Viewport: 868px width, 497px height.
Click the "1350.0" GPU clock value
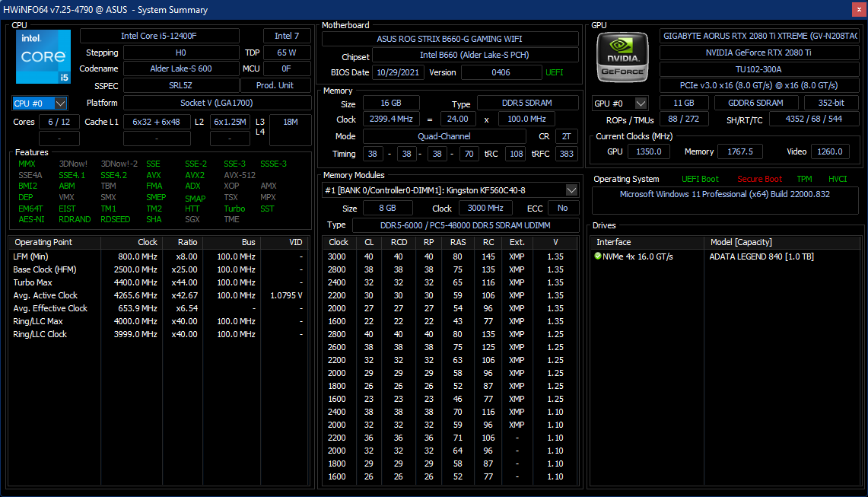click(649, 151)
